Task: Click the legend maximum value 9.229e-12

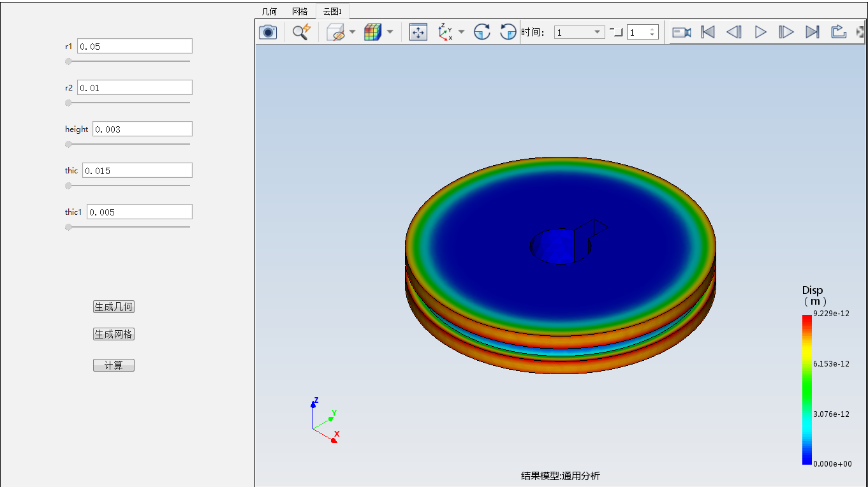Action: 831,313
